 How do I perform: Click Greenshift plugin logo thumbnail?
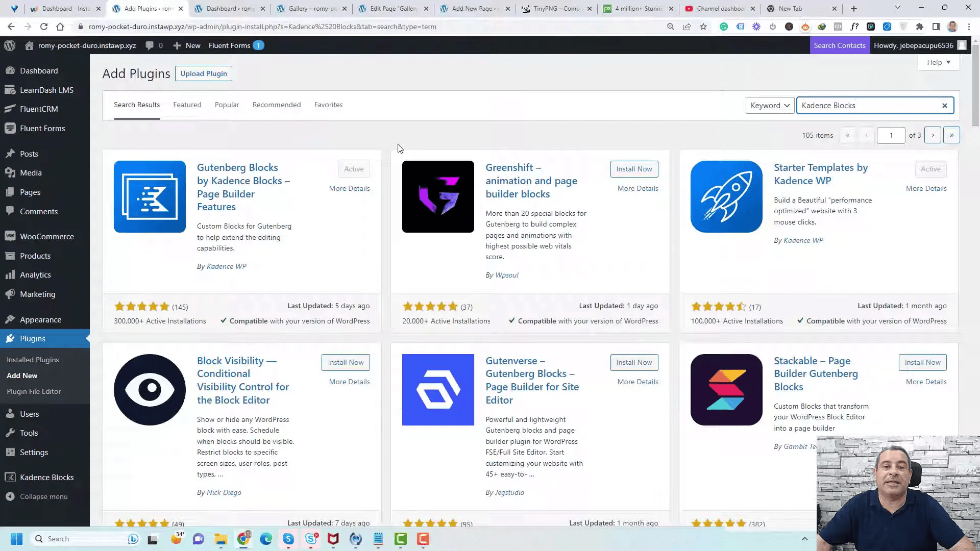coord(438,196)
